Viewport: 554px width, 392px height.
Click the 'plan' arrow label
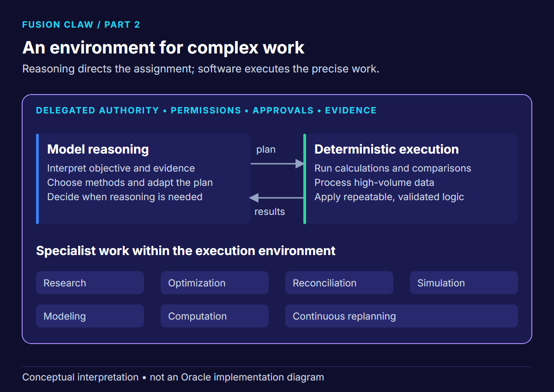coord(266,150)
